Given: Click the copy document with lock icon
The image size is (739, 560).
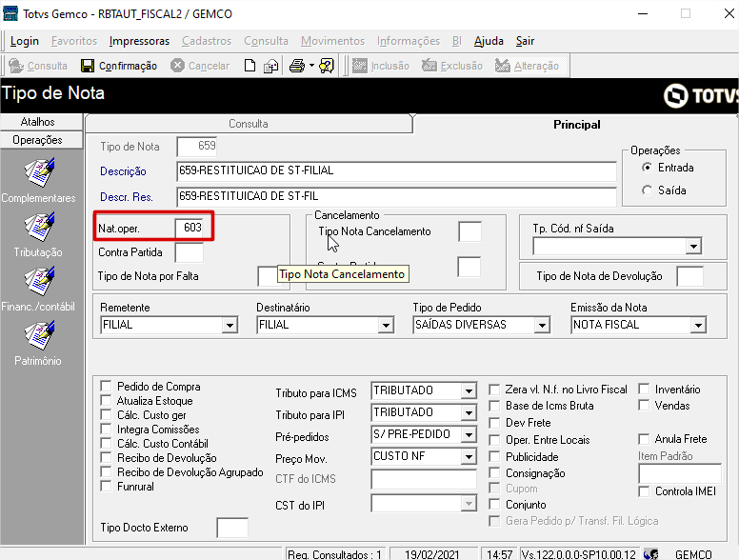Looking at the screenshot, I should click(x=271, y=66).
